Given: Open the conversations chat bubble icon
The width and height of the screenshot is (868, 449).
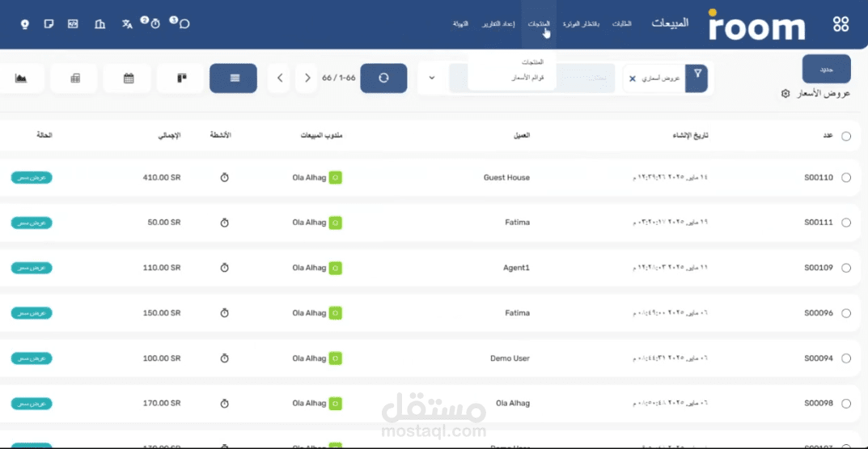Looking at the screenshot, I should (x=184, y=23).
